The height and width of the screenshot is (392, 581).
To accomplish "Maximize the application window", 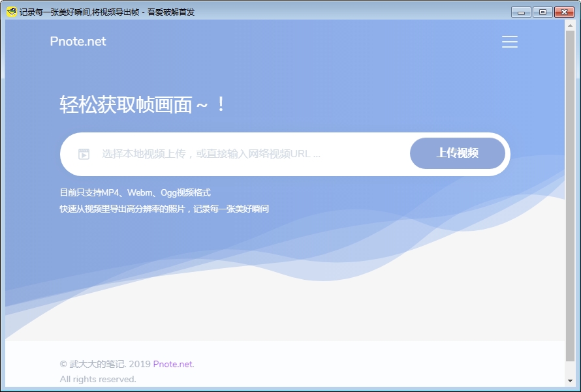I will tap(542, 12).
